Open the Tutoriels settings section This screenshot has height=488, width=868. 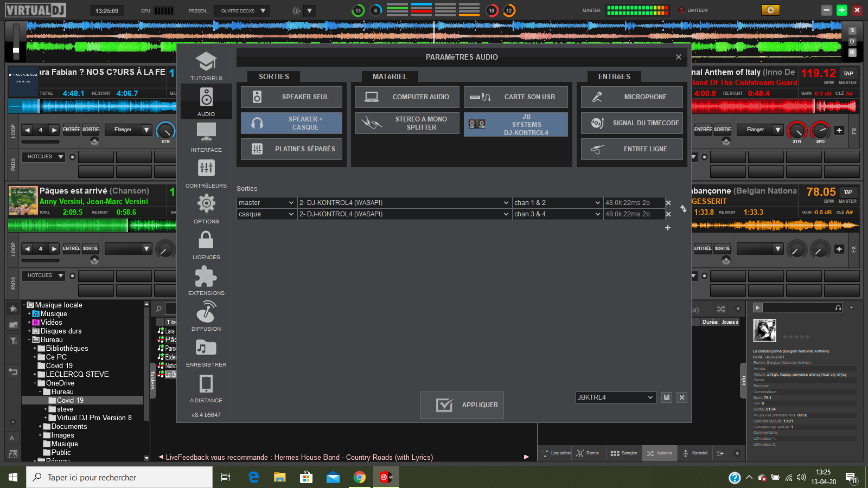tap(206, 66)
